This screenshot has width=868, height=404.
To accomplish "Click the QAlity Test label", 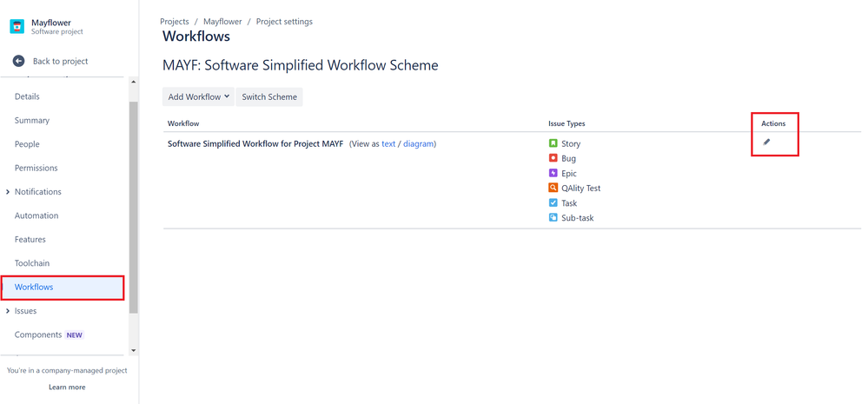I will [580, 189].
